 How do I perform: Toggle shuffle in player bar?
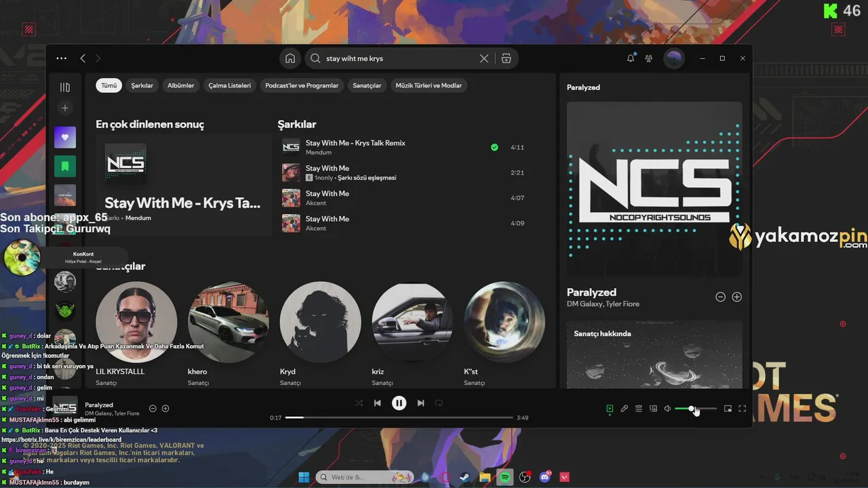[x=359, y=403]
